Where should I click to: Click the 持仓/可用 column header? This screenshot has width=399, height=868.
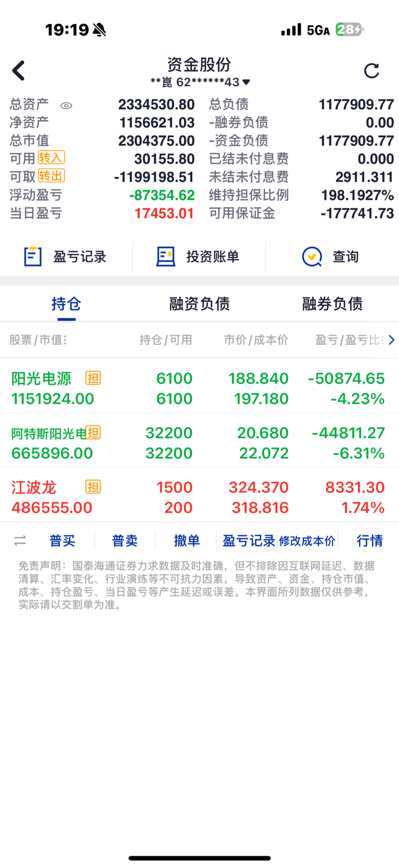point(166,340)
